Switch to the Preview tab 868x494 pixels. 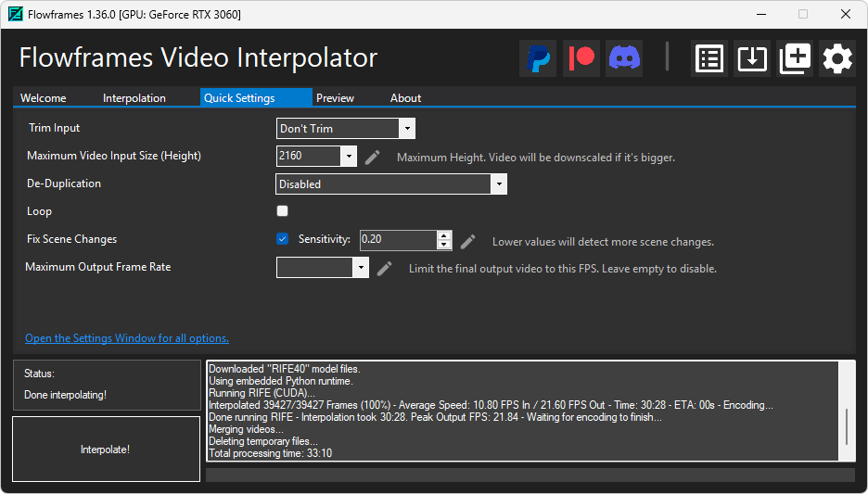pyautogui.click(x=335, y=98)
